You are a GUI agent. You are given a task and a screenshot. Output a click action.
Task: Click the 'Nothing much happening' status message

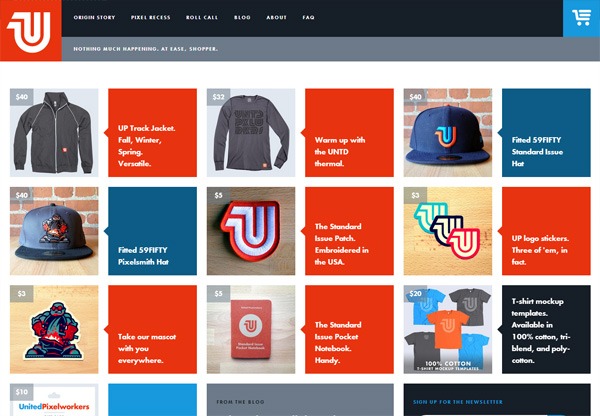[x=145, y=49]
